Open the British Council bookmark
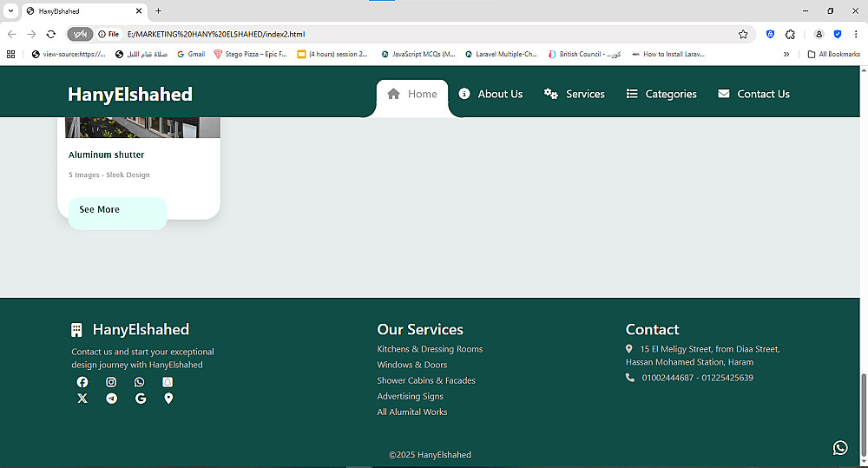Viewport: 868px width, 468px height. (x=584, y=55)
